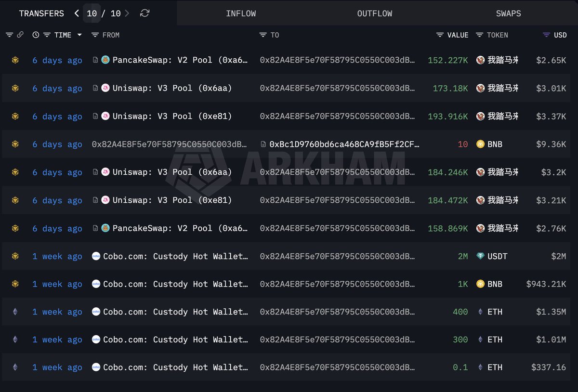Switch to the SWAPS tab
The height and width of the screenshot is (392, 578).
pyautogui.click(x=509, y=13)
